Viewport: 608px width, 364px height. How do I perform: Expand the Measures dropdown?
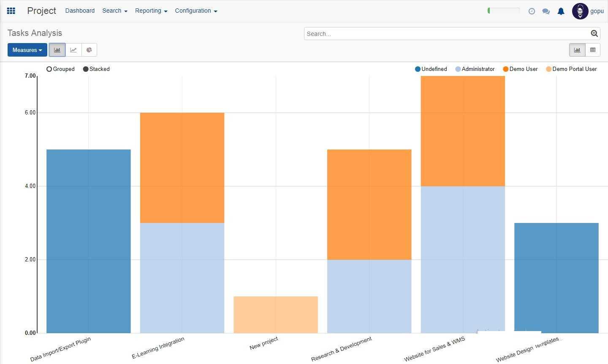coord(27,50)
